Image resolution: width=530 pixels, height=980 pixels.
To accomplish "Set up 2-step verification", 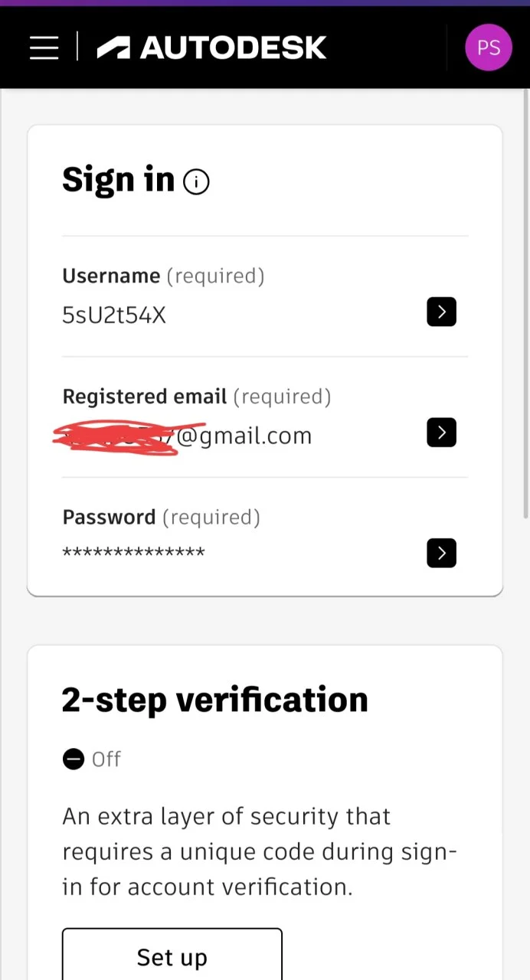I will coord(172,955).
